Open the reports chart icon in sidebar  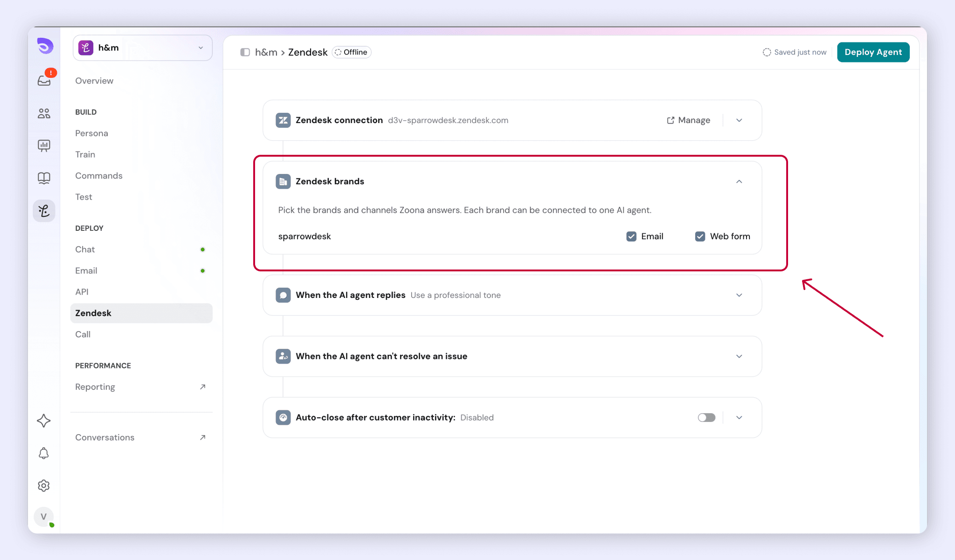44,146
